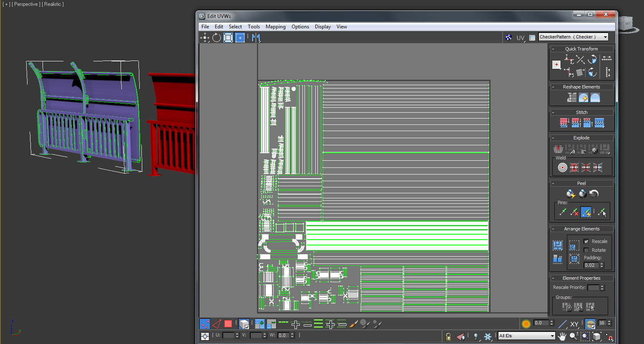
Task: Collapse the Explode rollout
Action: (553, 138)
